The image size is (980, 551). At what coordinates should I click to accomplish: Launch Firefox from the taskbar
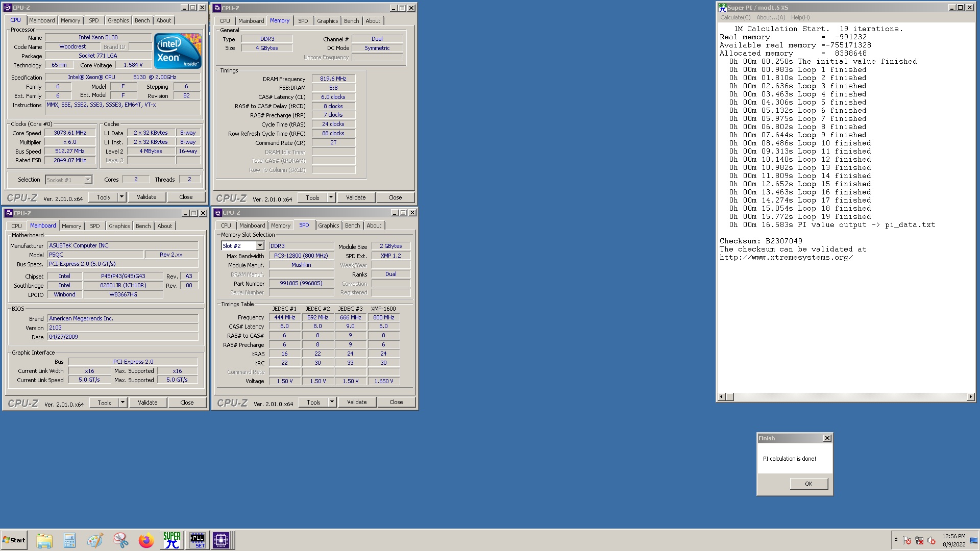pos(146,540)
